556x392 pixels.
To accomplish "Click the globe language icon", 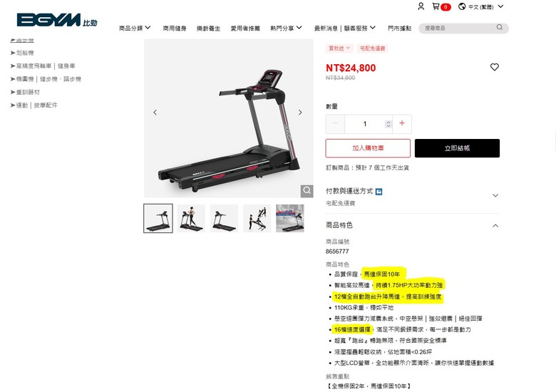I will pyautogui.click(x=462, y=6).
